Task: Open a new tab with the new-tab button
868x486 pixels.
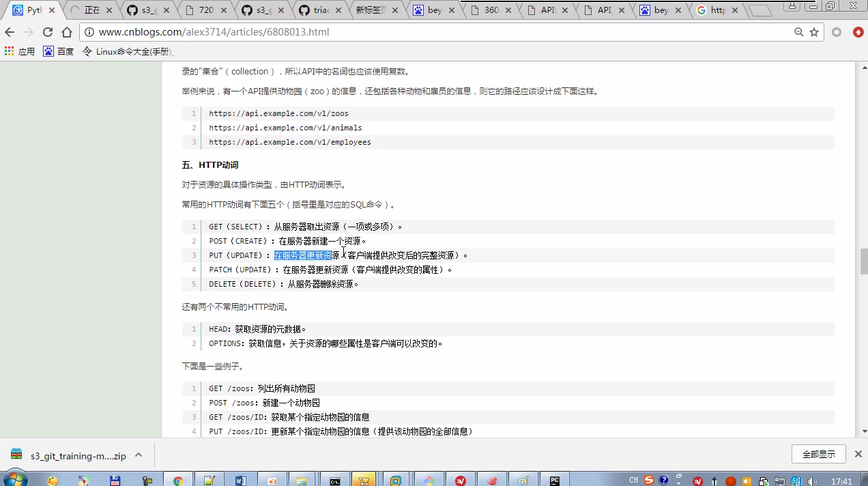Action: (761, 11)
